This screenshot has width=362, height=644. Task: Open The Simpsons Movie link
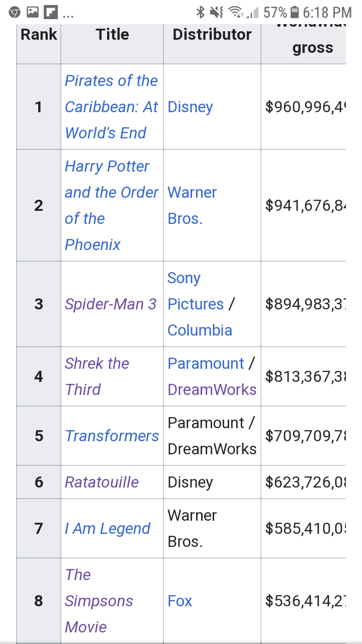[99, 601]
